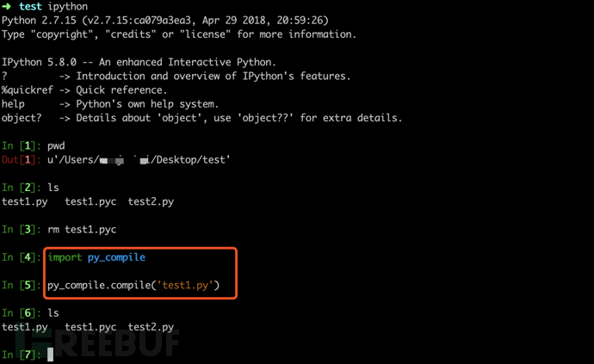This screenshot has height=364, width=594.
Task: Click the 'object??' help hint text
Action: (265, 118)
